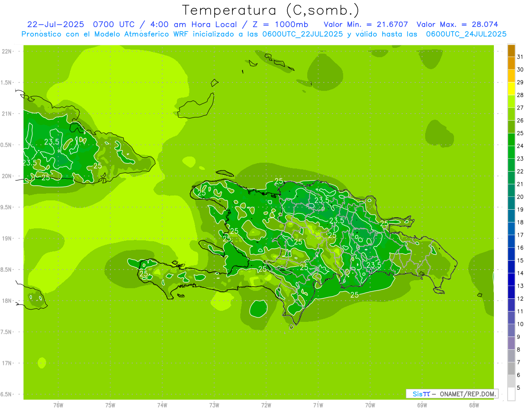532x411 pixels.
Task: Click the brown legend swatch above 31
Action: click(511, 51)
